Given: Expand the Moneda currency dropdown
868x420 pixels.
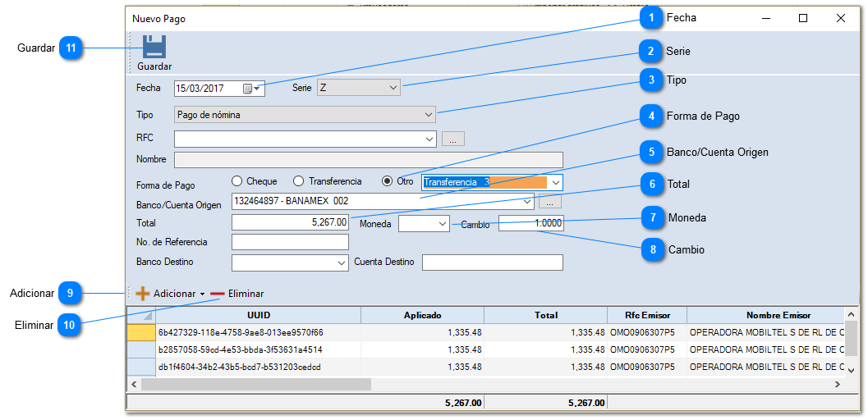Looking at the screenshot, I should click(x=442, y=223).
